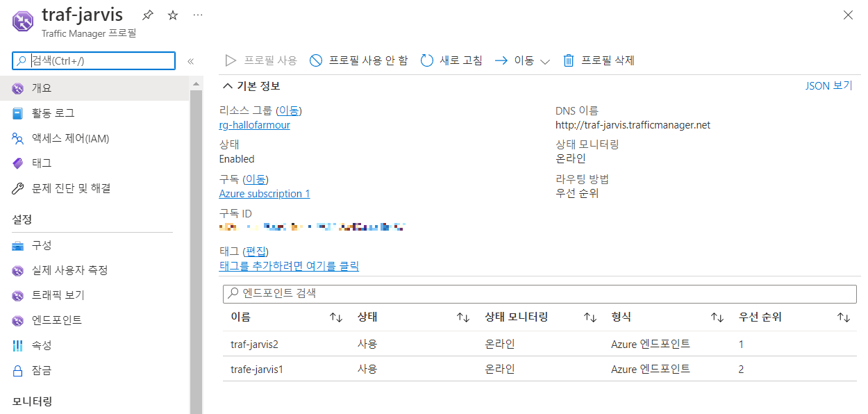Viewport: 868px width, 414px height.
Task: Open 구성 under settings
Action: (94, 245)
